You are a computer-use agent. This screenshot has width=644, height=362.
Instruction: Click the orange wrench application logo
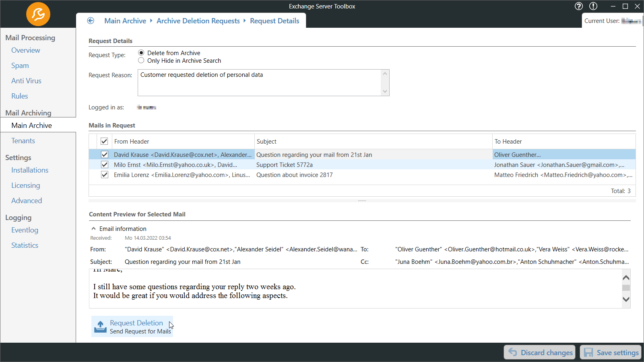pos(38,14)
